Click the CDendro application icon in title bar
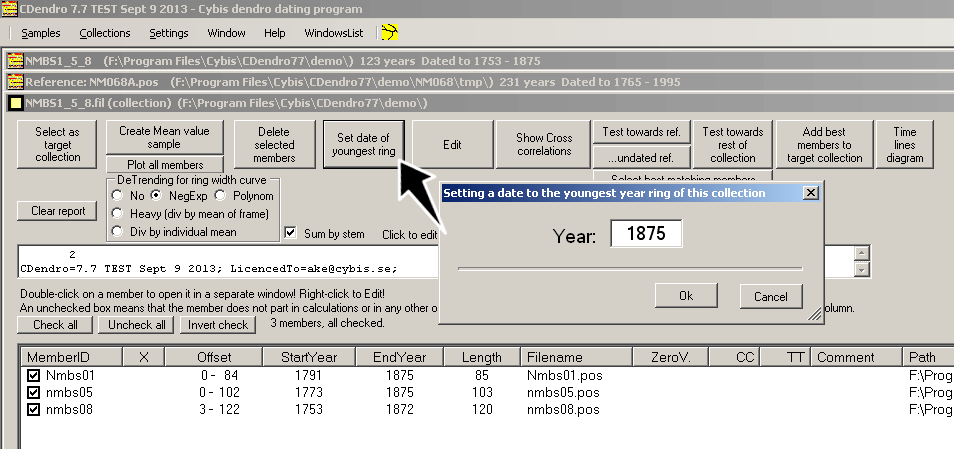The height and width of the screenshot is (449, 954). [x=9, y=9]
